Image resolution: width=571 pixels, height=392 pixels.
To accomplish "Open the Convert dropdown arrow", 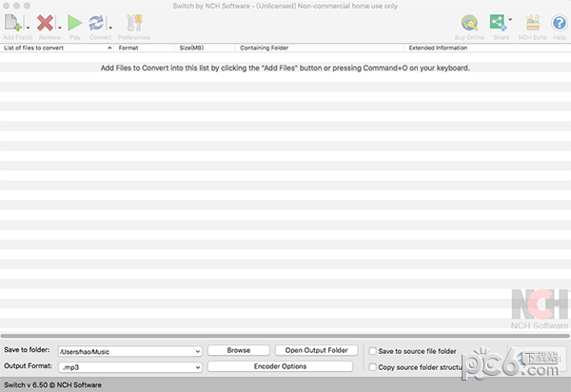I will pyautogui.click(x=110, y=28).
